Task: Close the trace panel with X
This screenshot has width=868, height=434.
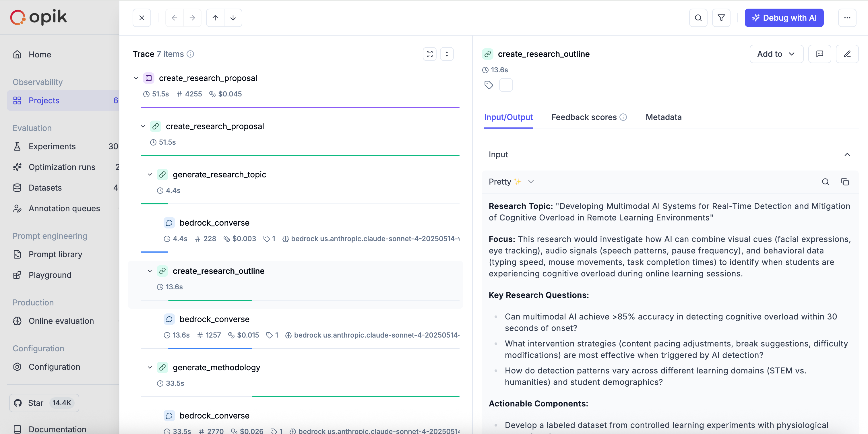Action: [142, 18]
